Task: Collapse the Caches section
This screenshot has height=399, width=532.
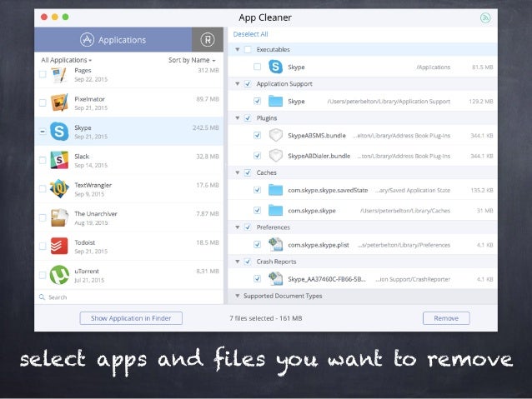Action: pyautogui.click(x=238, y=172)
